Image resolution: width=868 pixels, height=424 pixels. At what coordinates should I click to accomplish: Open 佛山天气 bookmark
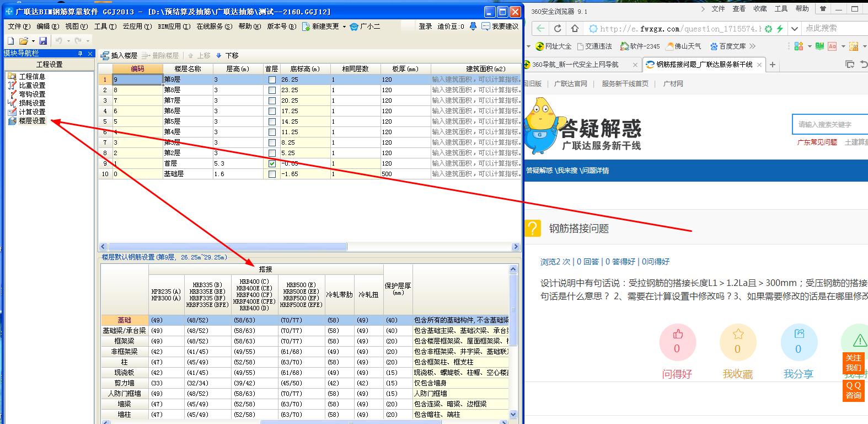[x=683, y=46]
